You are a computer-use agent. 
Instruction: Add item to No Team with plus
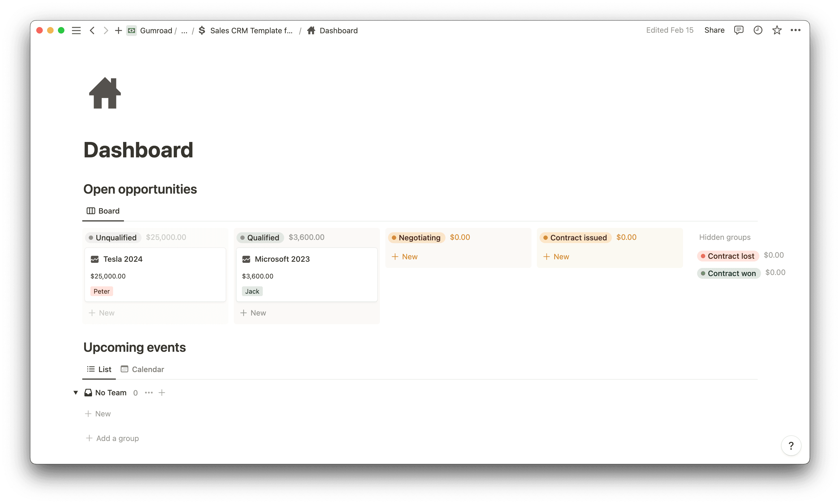pos(162,393)
